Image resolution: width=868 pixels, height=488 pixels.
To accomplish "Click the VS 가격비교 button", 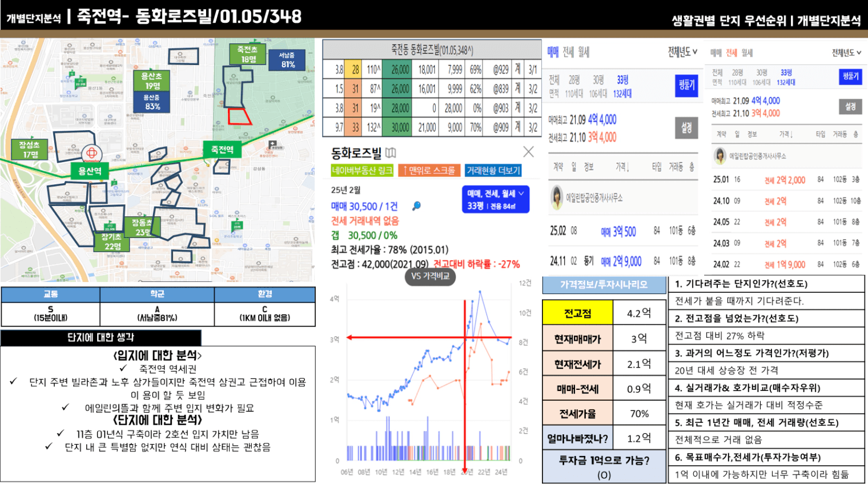I will click(x=431, y=276).
